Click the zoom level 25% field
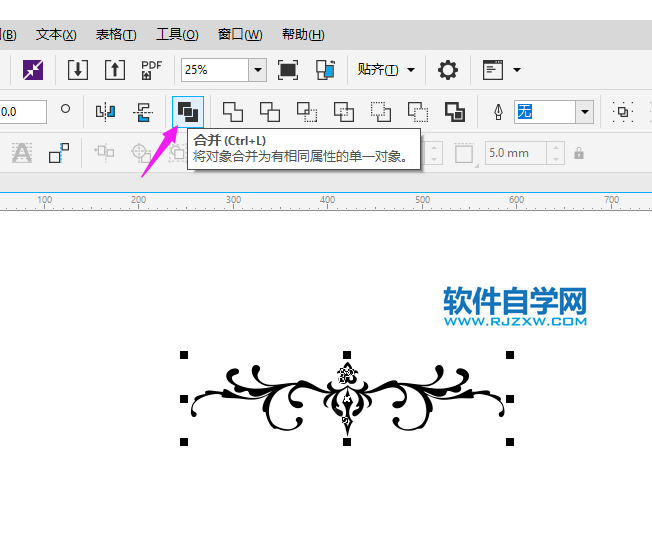652x557 pixels. 215,70
